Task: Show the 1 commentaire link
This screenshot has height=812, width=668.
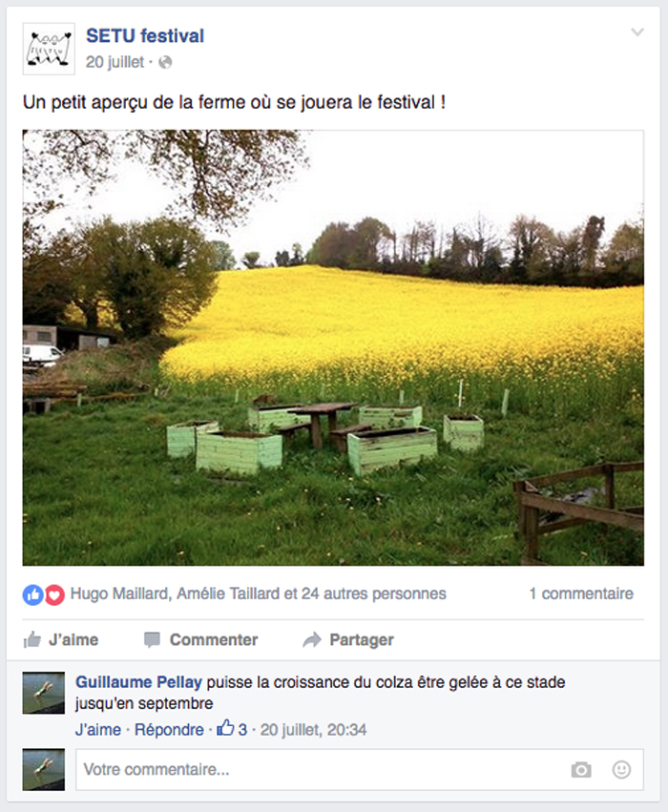Action: coord(581,593)
